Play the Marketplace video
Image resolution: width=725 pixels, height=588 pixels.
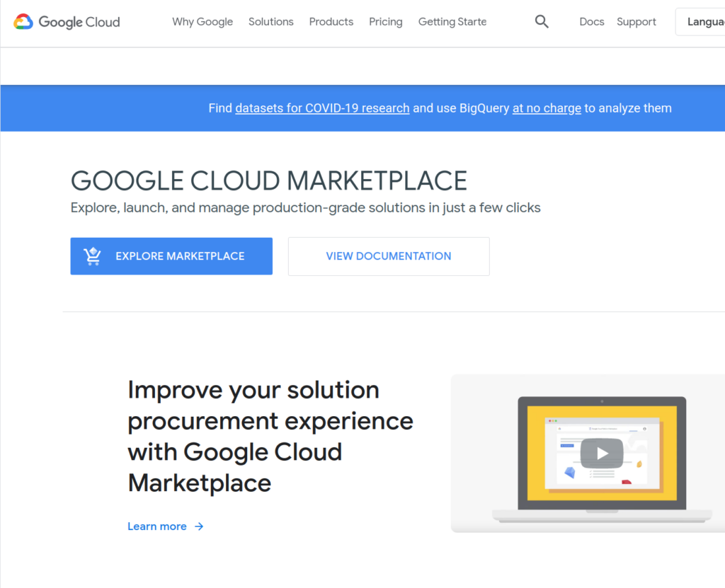click(602, 453)
